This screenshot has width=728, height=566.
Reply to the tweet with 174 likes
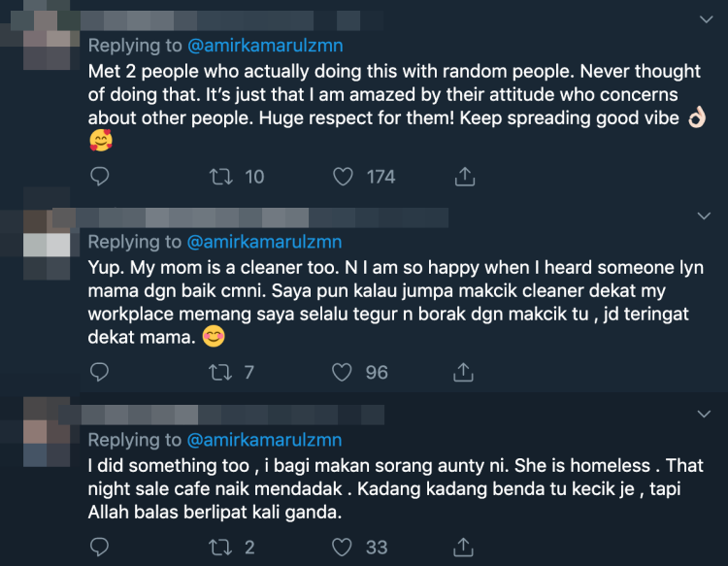tap(99, 176)
